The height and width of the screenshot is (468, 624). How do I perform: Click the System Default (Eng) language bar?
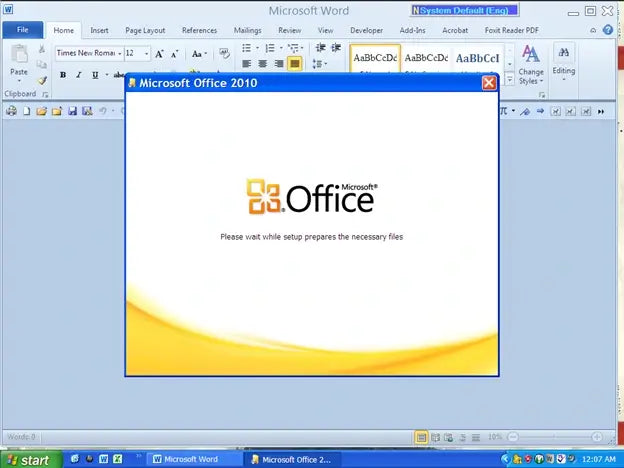(464, 10)
